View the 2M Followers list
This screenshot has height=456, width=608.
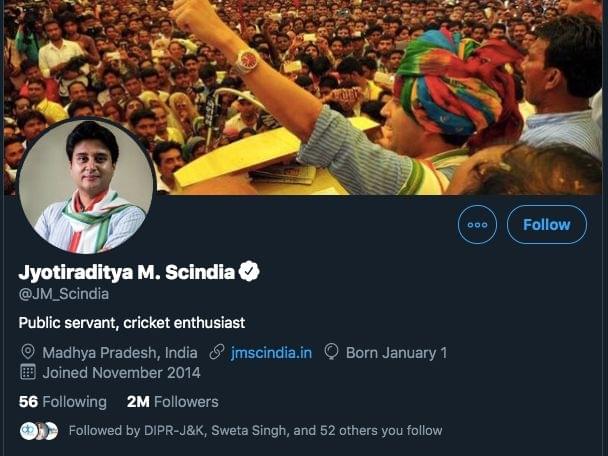coord(172,402)
